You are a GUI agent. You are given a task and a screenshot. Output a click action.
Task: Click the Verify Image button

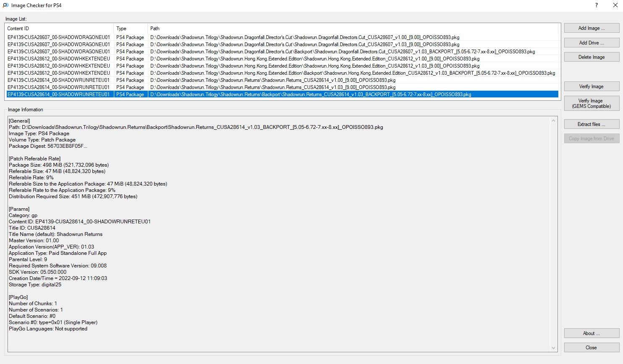pyautogui.click(x=591, y=86)
